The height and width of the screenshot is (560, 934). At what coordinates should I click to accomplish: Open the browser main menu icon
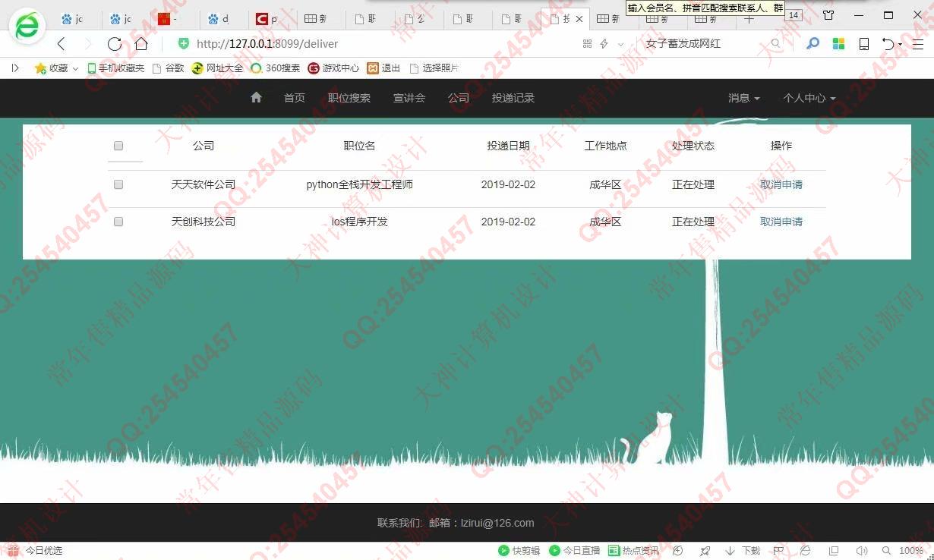[918, 44]
